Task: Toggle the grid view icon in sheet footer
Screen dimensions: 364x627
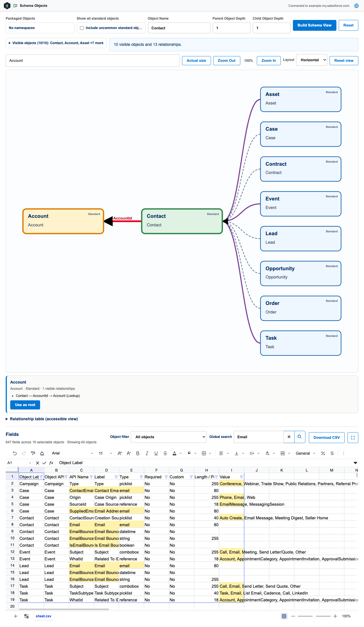Action: point(284,616)
